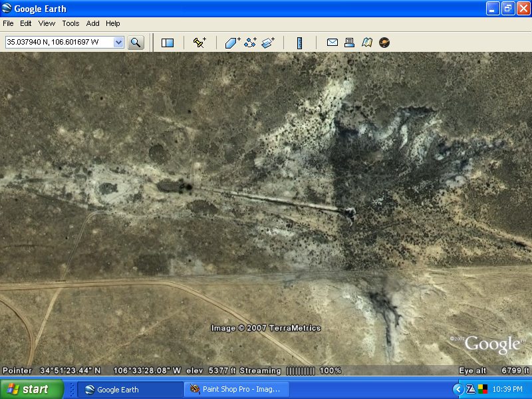Click the elev 5377 ft status text
Screen dimensions: 532x399
[x=211, y=370]
